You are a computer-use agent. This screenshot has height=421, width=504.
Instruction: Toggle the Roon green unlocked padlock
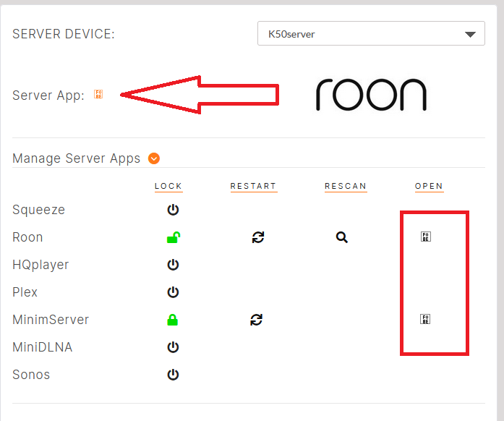(173, 237)
